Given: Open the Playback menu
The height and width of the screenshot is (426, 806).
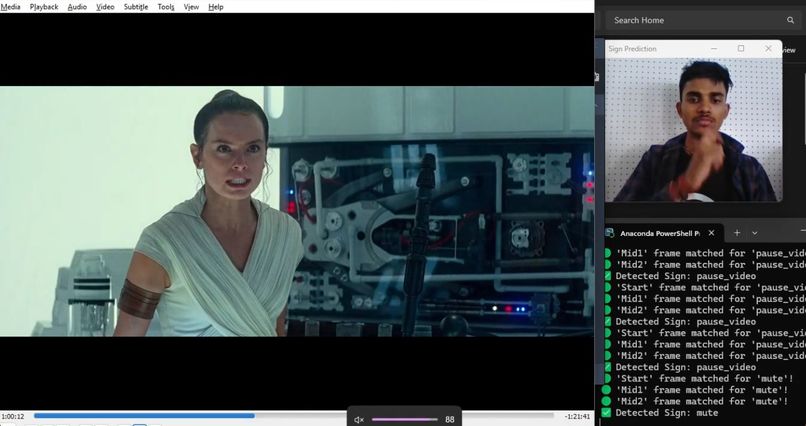Looking at the screenshot, I should [x=44, y=7].
